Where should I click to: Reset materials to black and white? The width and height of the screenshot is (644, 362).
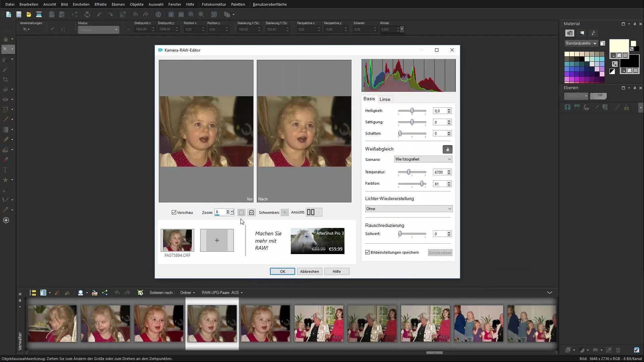[x=612, y=71]
